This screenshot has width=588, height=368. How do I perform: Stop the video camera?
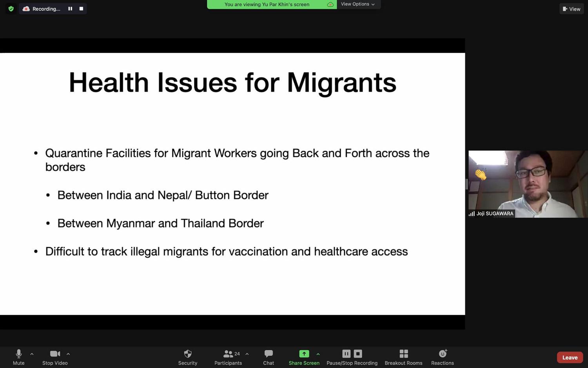point(55,357)
